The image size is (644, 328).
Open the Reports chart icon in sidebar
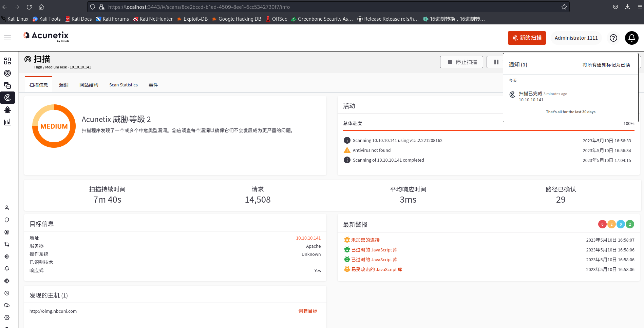pos(7,122)
